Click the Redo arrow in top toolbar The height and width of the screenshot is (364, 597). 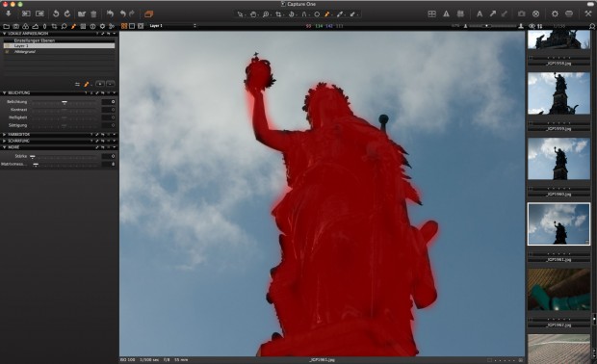pyautogui.click(x=132, y=13)
